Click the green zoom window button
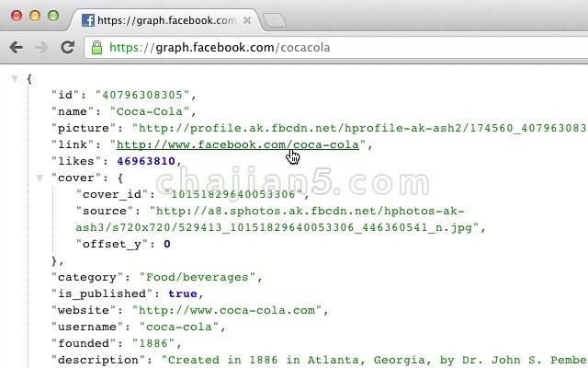Viewport: 588px width, 368px height. 53,16
